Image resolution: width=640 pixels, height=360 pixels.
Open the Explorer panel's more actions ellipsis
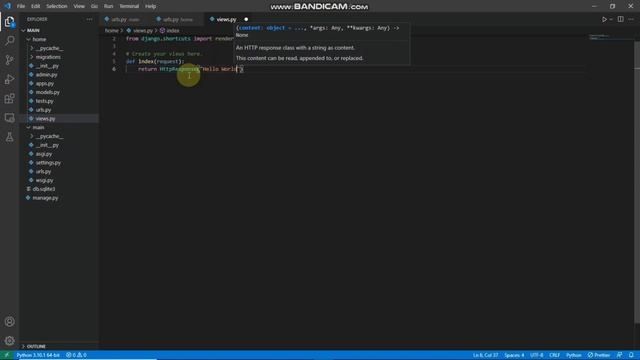click(89, 19)
